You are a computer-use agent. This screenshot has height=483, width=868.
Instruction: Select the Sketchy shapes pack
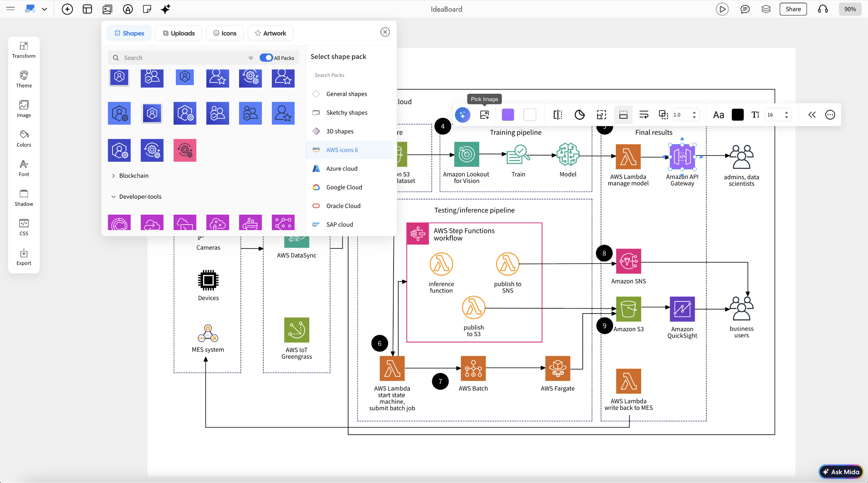pos(350,112)
